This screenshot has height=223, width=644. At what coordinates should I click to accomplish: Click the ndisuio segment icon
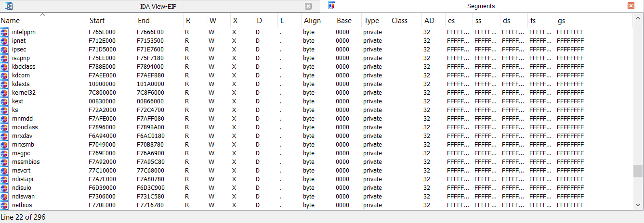4,188
